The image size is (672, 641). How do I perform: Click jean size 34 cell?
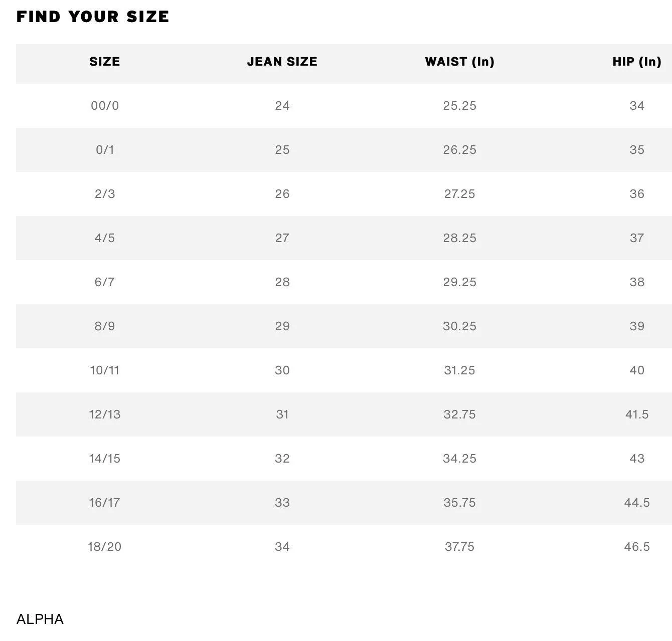282,547
